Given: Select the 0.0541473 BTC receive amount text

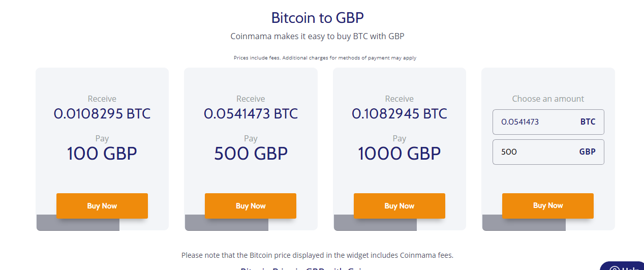Looking at the screenshot, I should tap(251, 113).
